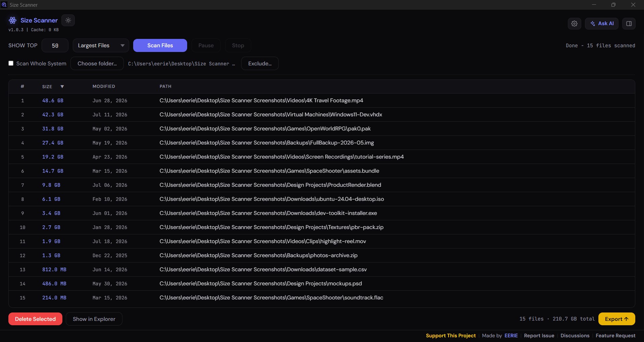Click the Size Scanner logo icon
644x342 pixels.
point(13,20)
